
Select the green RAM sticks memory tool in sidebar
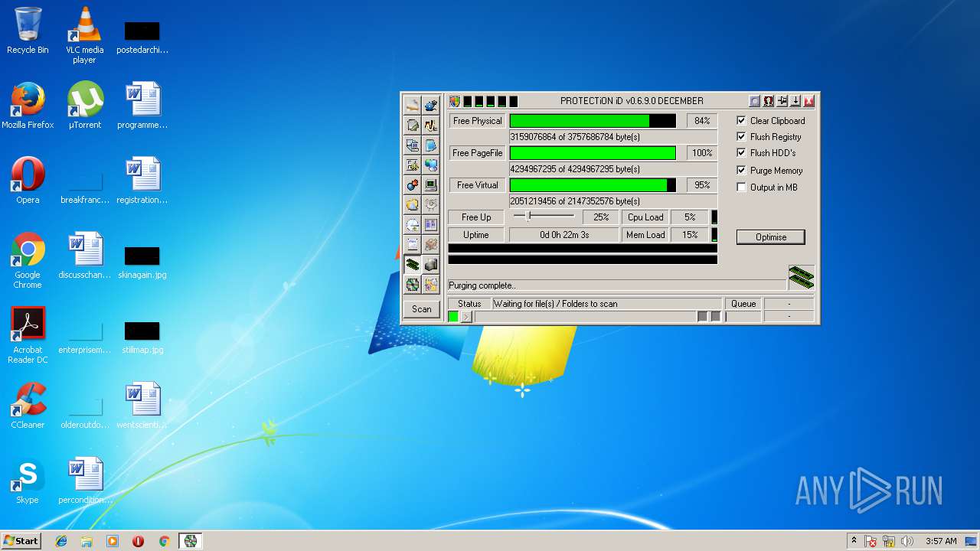tap(413, 265)
